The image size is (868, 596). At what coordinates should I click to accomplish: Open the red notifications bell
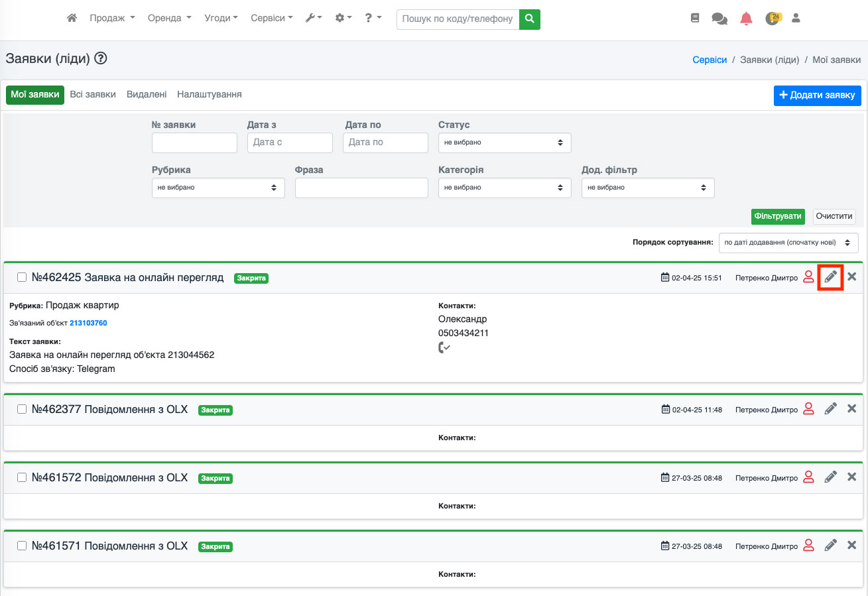(x=746, y=19)
